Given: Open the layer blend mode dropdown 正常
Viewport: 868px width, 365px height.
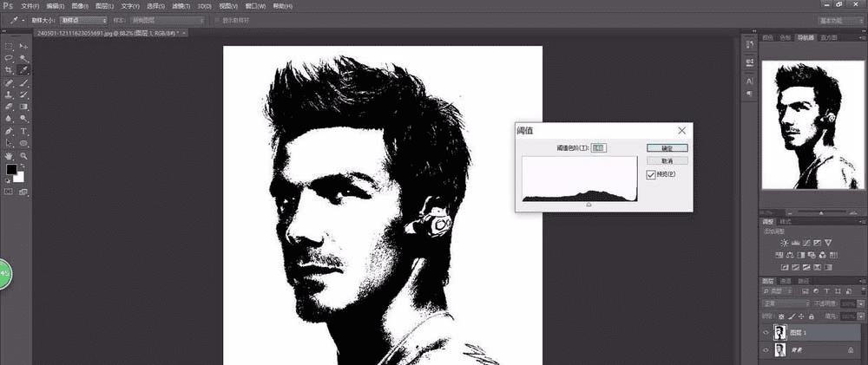Looking at the screenshot, I should coord(786,303).
